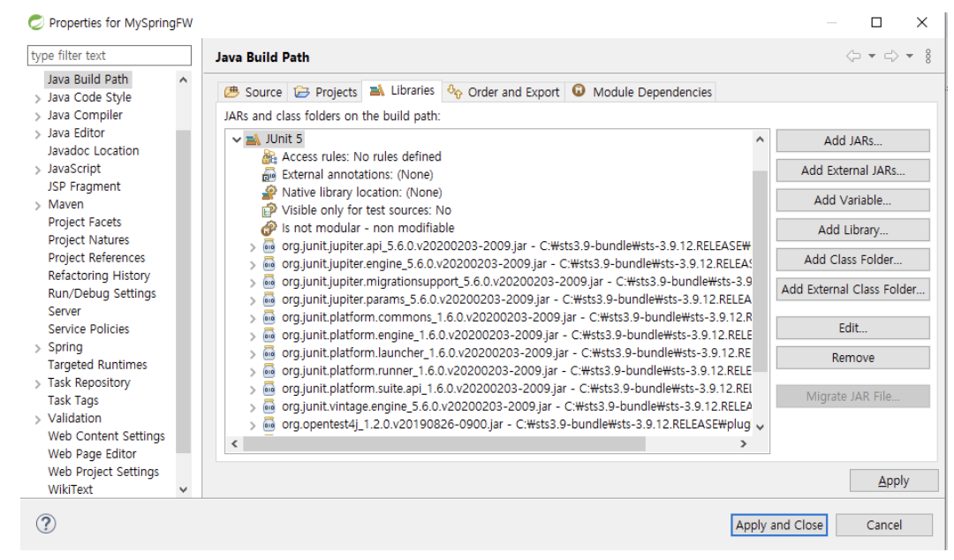Image resolution: width=954 pixels, height=560 pixels.
Task: Click the jar icon of platform.engine
Action: pyautogui.click(x=269, y=336)
